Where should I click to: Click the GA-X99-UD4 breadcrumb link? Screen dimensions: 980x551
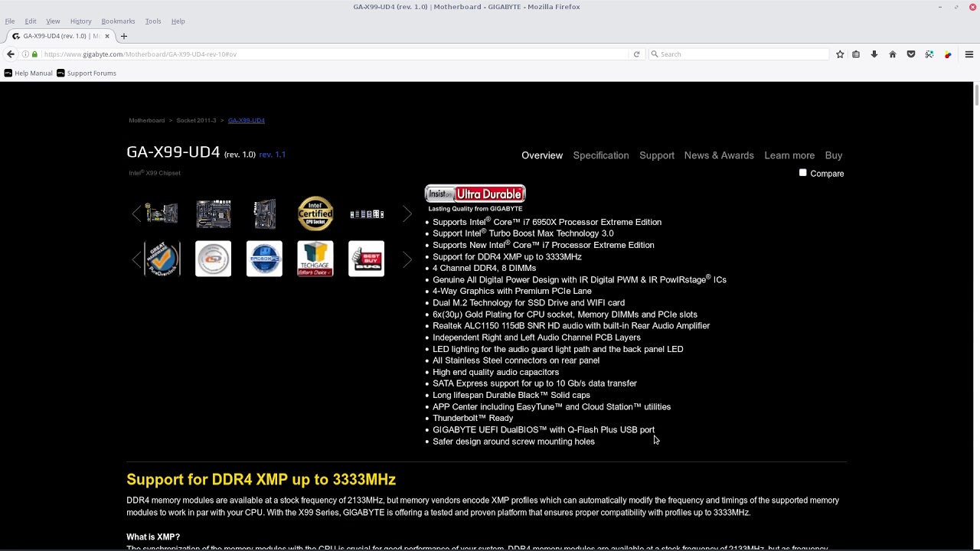pyautogui.click(x=246, y=120)
